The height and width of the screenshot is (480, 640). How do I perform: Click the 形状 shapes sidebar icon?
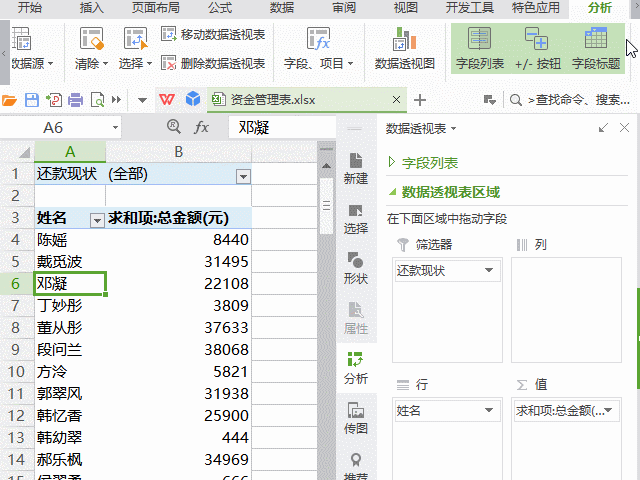click(x=356, y=269)
